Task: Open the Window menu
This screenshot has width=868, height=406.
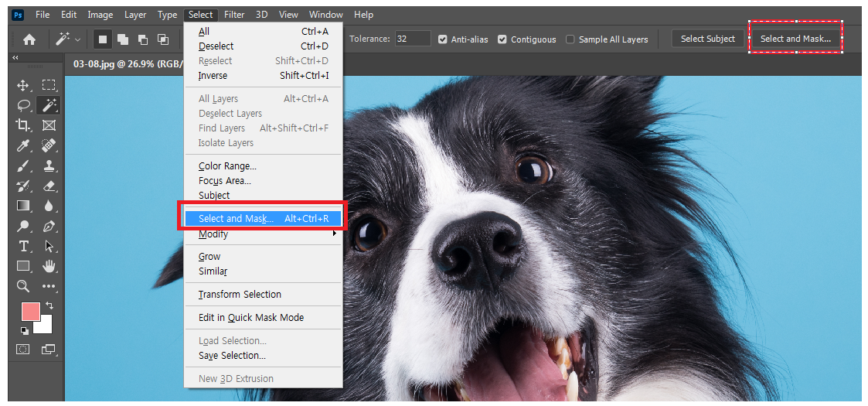Action: [x=325, y=15]
